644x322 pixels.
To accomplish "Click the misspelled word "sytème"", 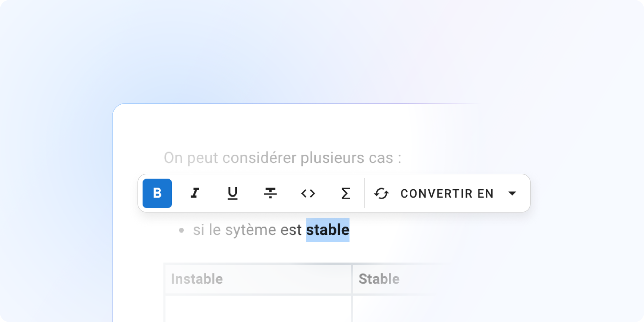I will pyautogui.click(x=250, y=230).
